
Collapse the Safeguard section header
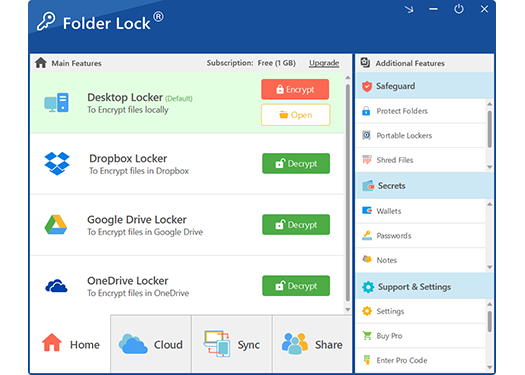pyautogui.click(x=425, y=86)
